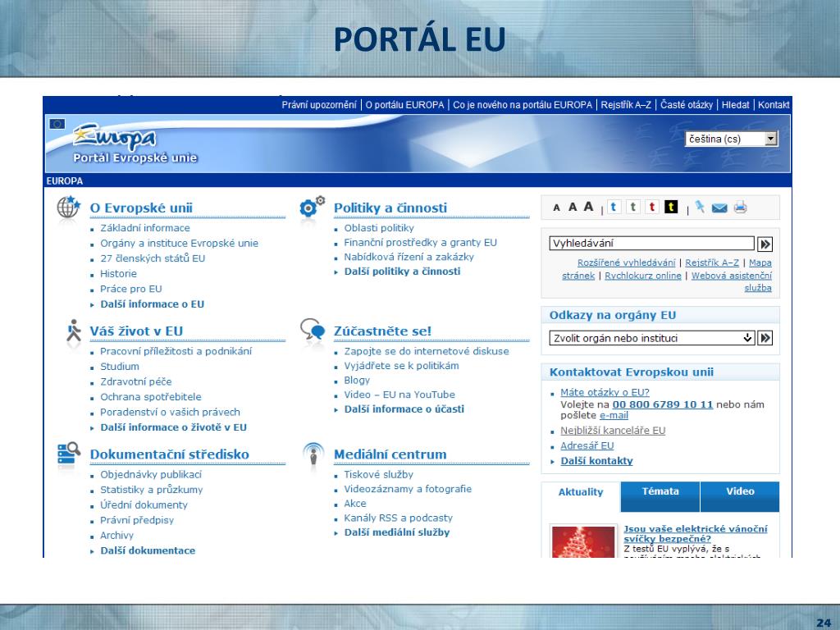The width and height of the screenshot is (840, 630).
Task: Open the O Evropské unii heading link
Action: [141, 208]
